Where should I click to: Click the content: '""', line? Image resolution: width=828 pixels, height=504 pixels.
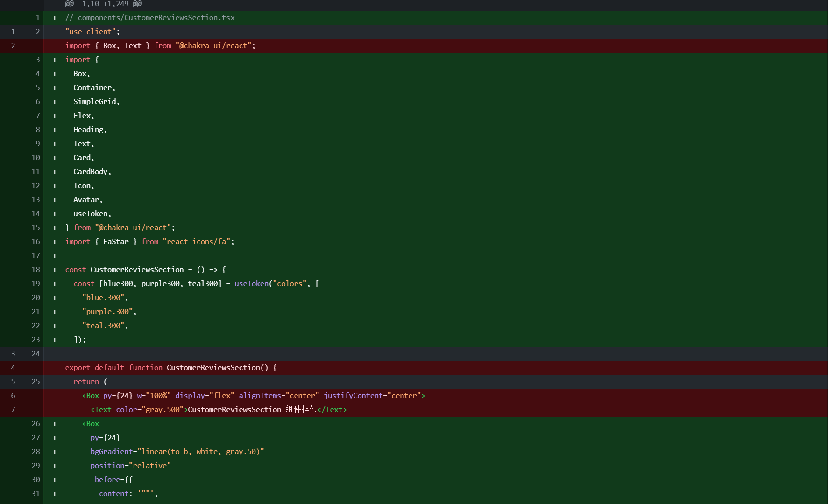(x=128, y=494)
